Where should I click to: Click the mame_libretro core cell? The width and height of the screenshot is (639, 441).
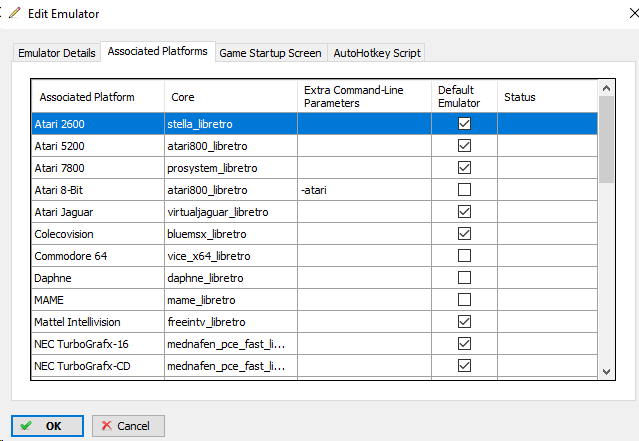click(231, 300)
